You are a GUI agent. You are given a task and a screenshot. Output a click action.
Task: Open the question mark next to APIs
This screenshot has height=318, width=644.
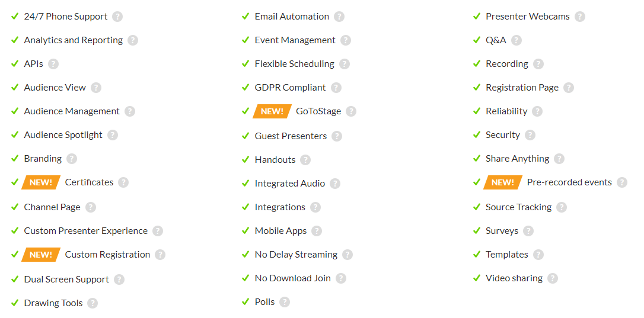pos(53,64)
